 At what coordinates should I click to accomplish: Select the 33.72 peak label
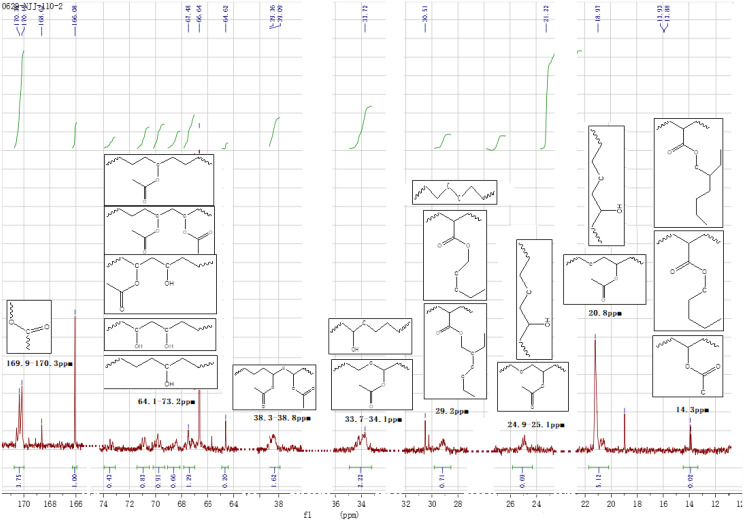pos(363,20)
